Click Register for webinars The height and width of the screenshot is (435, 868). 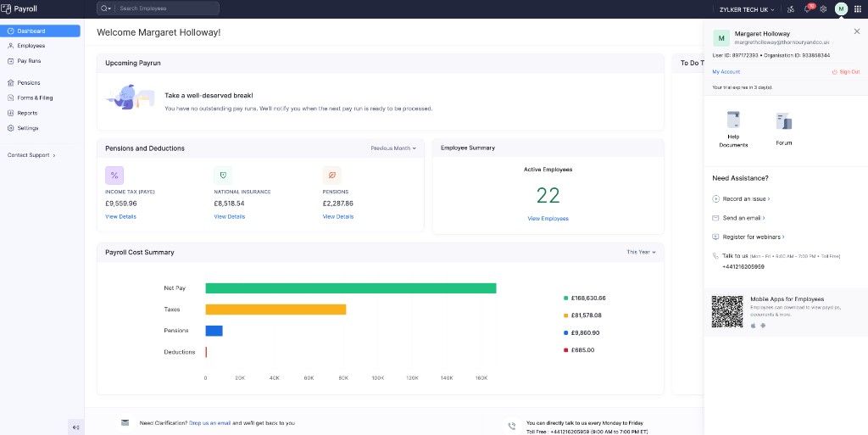pyautogui.click(x=754, y=237)
